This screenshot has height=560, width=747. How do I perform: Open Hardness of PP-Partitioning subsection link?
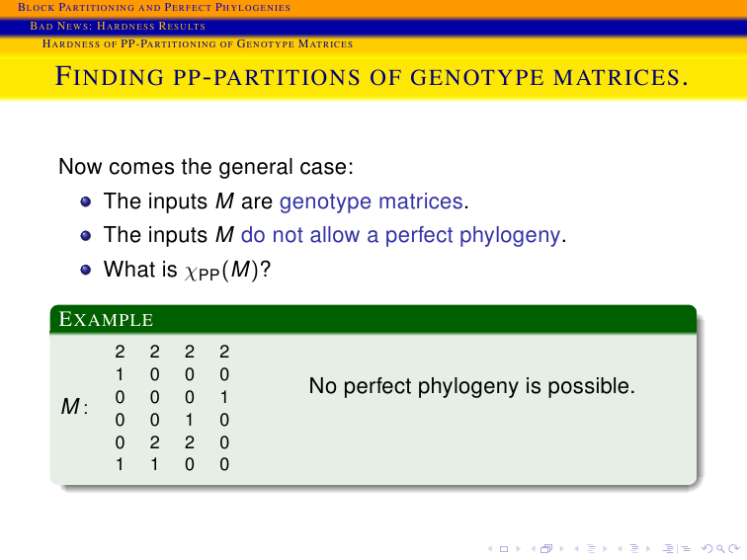point(198,43)
